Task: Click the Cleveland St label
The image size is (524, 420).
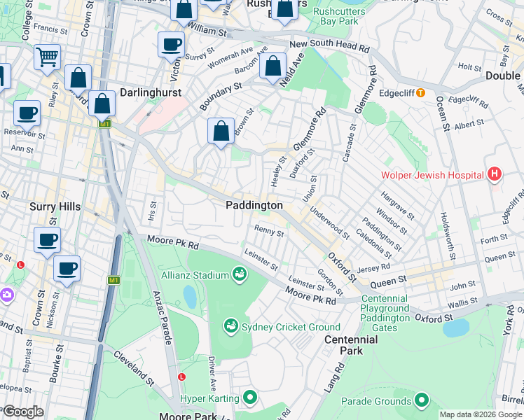Action: click(134, 369)
